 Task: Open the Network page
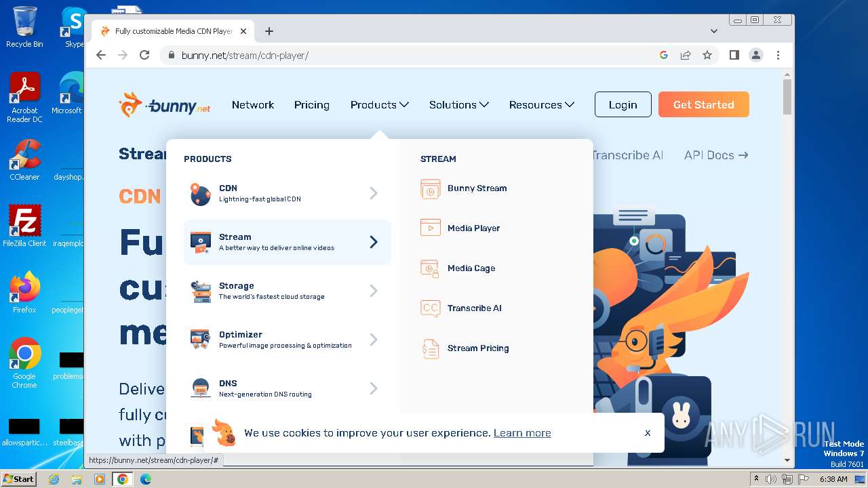[253, 105]
